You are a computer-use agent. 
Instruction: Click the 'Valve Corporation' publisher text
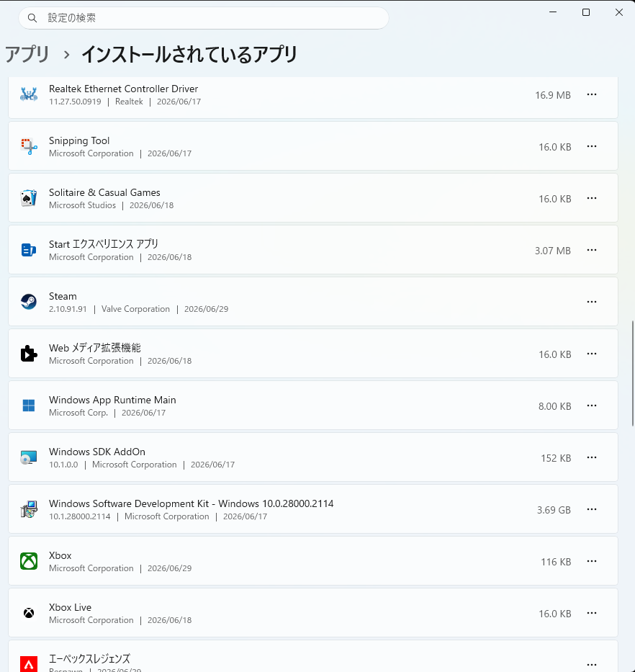click(135, 309)
